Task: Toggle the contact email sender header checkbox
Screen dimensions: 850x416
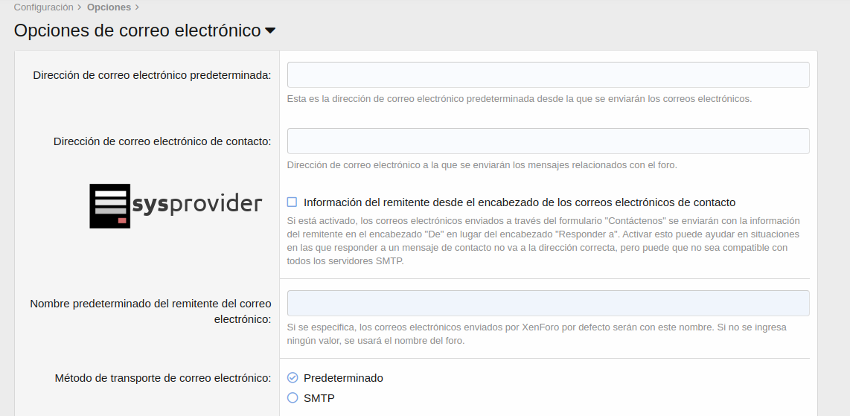Action: [x=293, y=201]
